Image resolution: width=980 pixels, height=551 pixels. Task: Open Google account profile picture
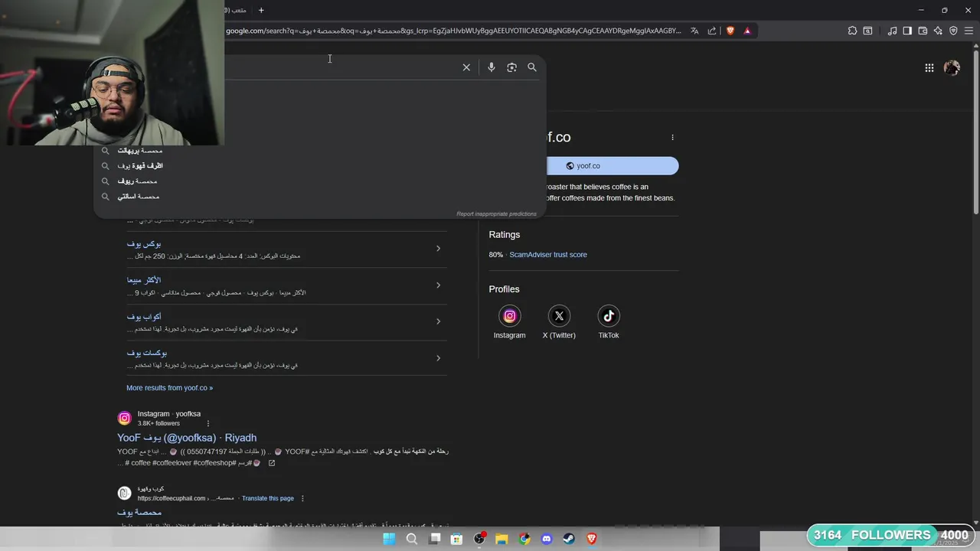click(x=952, y=68)
